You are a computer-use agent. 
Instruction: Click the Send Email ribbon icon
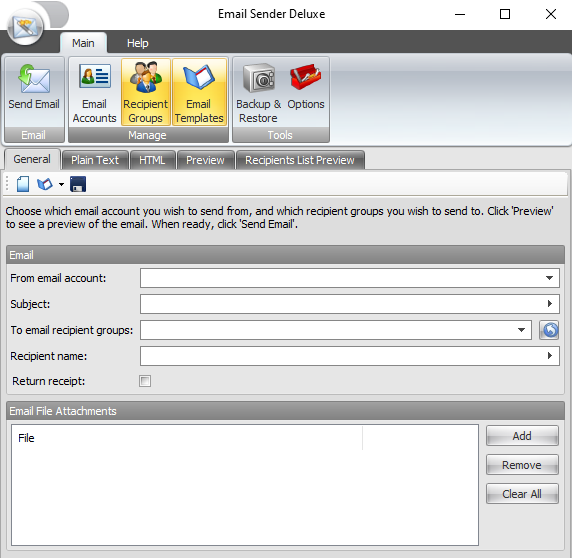pyautogui.click(x=34, y=91)
